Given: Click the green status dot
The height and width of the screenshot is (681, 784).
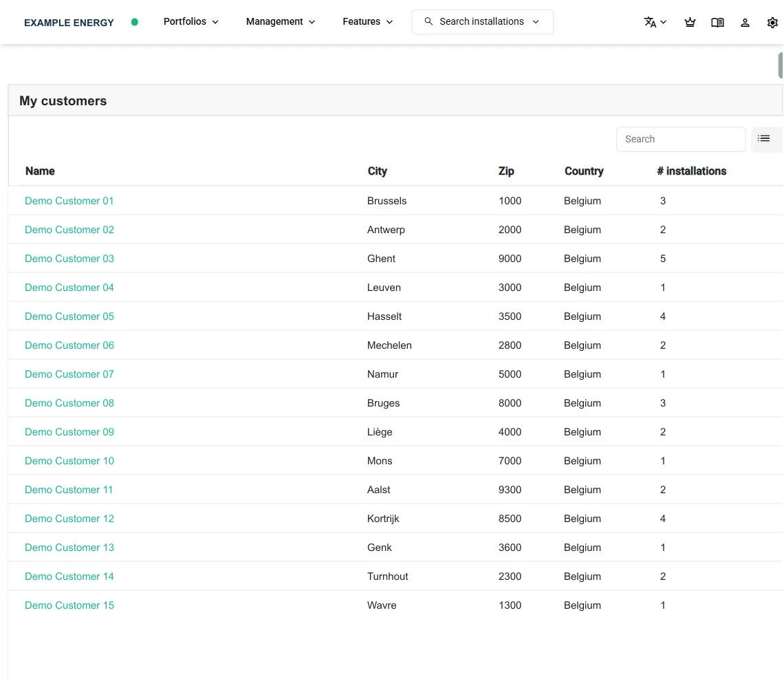Looking at the screenshot, I should click(x=135, y=22).
